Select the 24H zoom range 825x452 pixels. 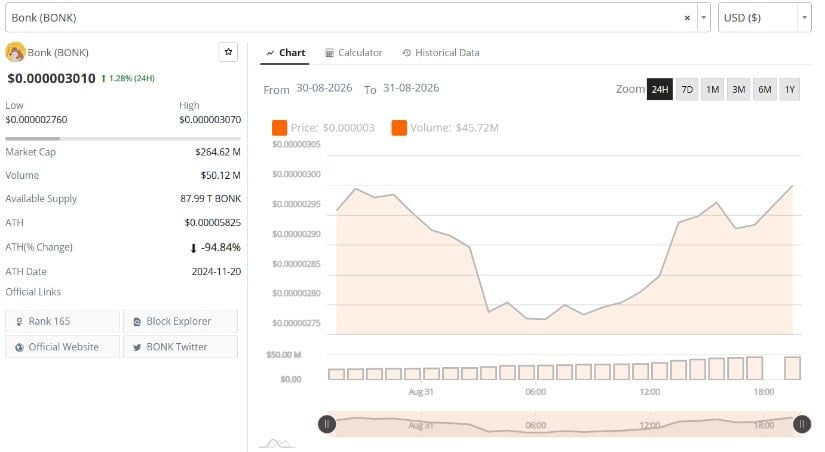pos(660,89)
